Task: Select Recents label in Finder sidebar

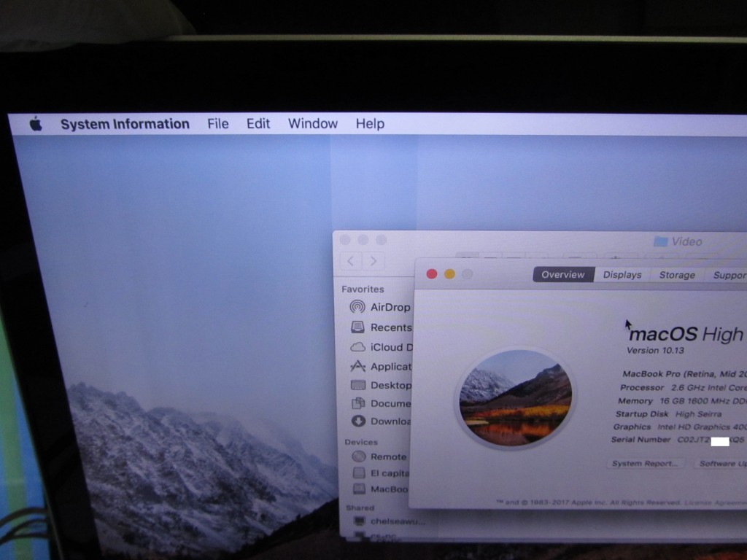Action: (x=391, y=327)
